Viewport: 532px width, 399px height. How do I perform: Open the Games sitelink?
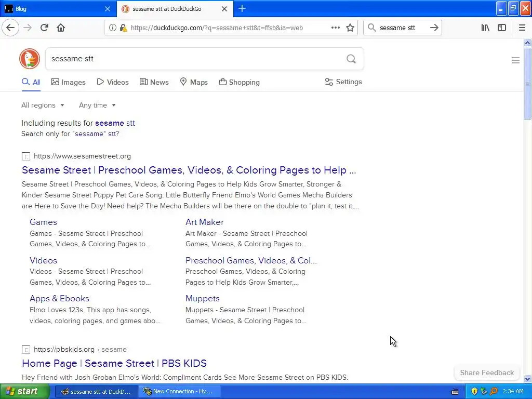click(44, 222)
